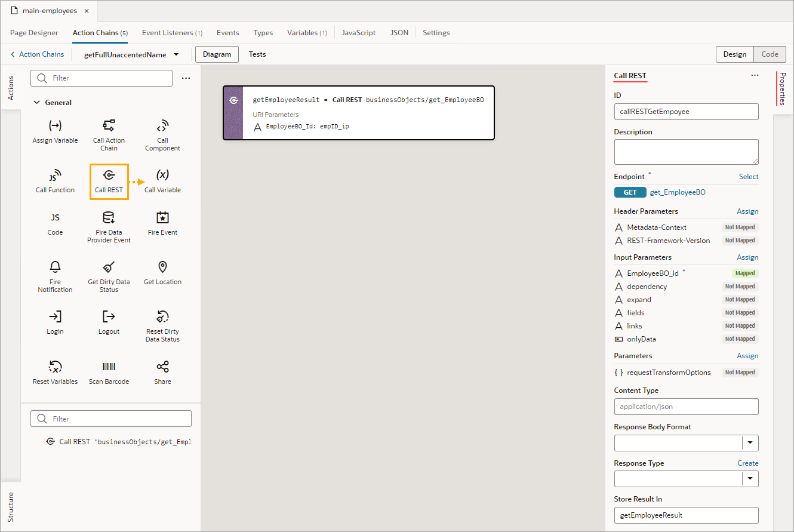This screenshot has width=794, height=532.
Task: Collapse the General actions section
Action: pyautogui.click(x=37, y=103)
